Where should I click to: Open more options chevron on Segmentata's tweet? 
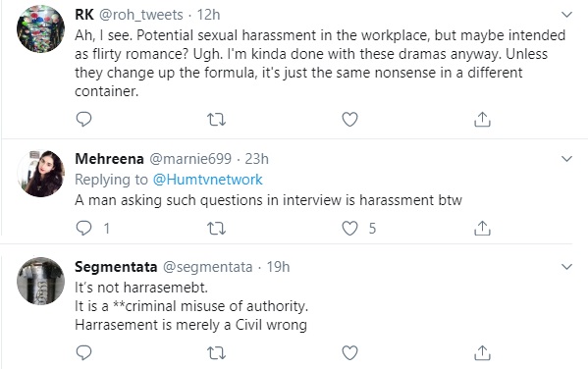click(566, 267)
